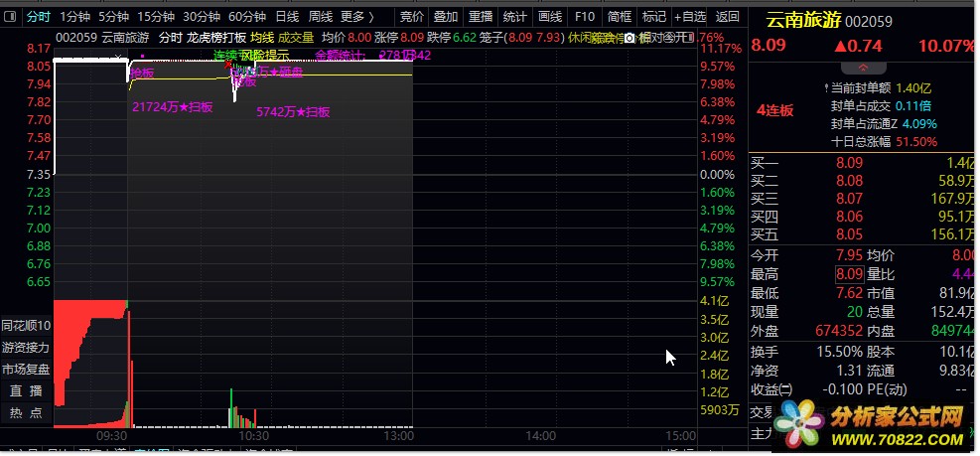Open the 日线 daily chart
Image resolution: width=980 pixels, height=456 pixels.
[287, 17]
